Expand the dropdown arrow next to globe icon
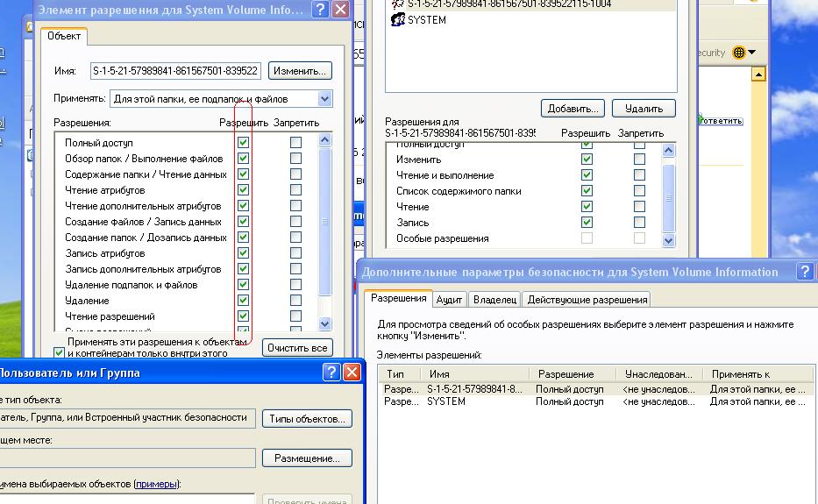This screenshot has height=504, width=818. coord(751,53)
